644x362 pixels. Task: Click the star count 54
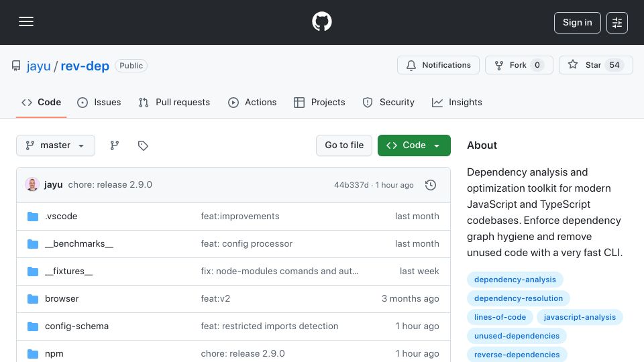[x=614, y=65]
